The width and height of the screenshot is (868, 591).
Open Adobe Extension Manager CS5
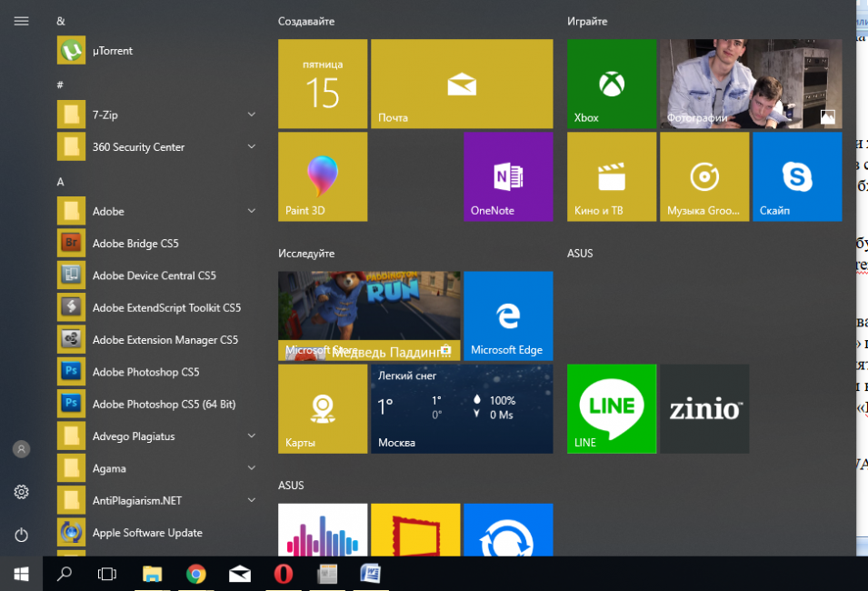[x=156, y=339]
